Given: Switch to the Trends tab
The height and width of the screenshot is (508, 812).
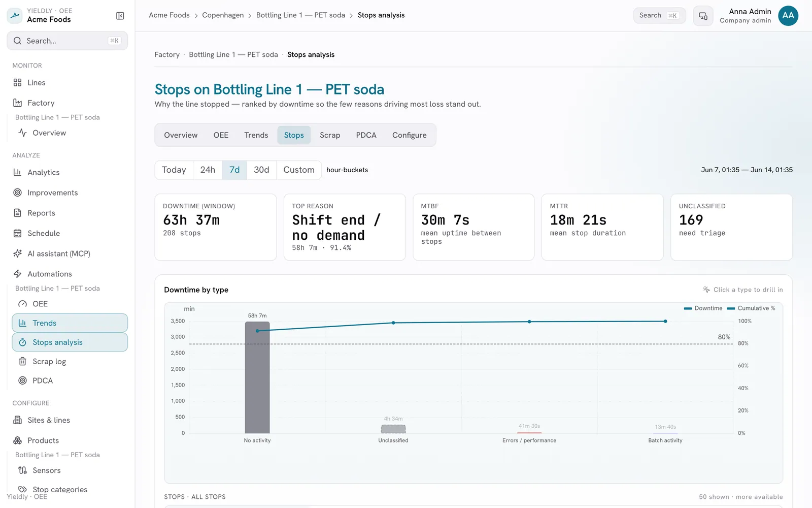Looking at the screenshot, I should pos(256,135).
